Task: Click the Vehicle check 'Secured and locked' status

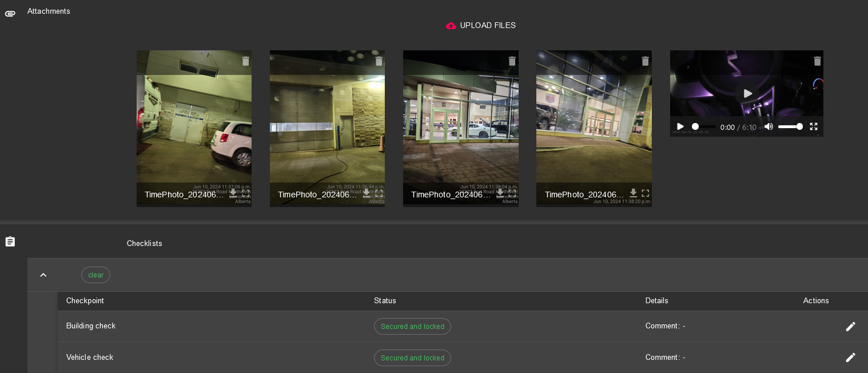Action: point(412,358)
